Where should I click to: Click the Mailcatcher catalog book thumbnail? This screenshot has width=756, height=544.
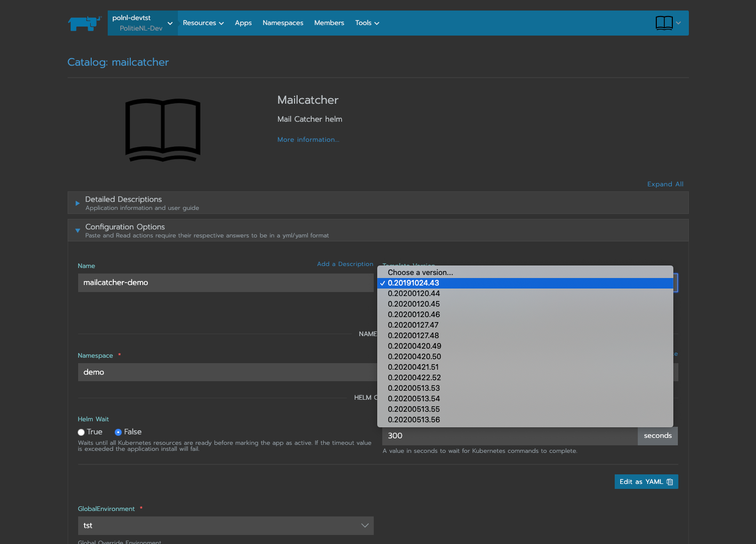click(x=163, y=130)
